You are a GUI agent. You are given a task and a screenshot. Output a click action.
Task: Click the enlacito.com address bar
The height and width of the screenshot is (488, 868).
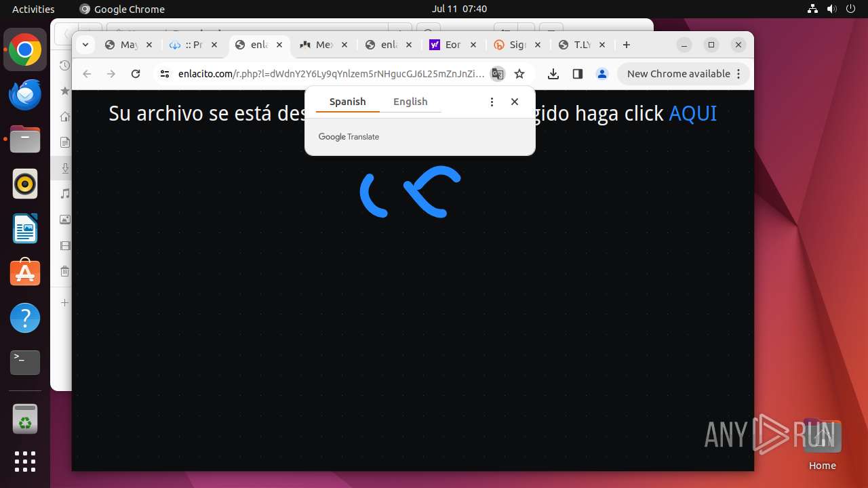pos(331,74)
